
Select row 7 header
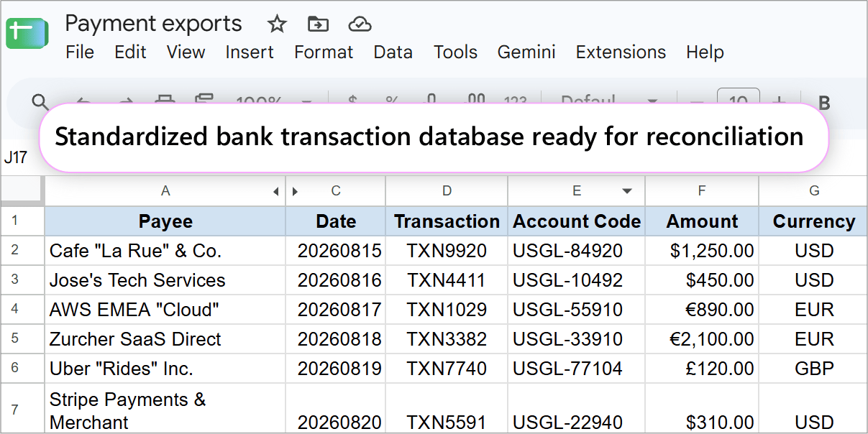pyautogui.click(x=22, y=409)
